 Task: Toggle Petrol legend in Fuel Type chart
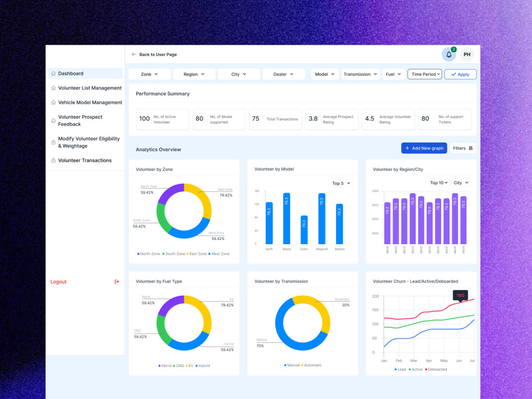[x=165, y=366]
